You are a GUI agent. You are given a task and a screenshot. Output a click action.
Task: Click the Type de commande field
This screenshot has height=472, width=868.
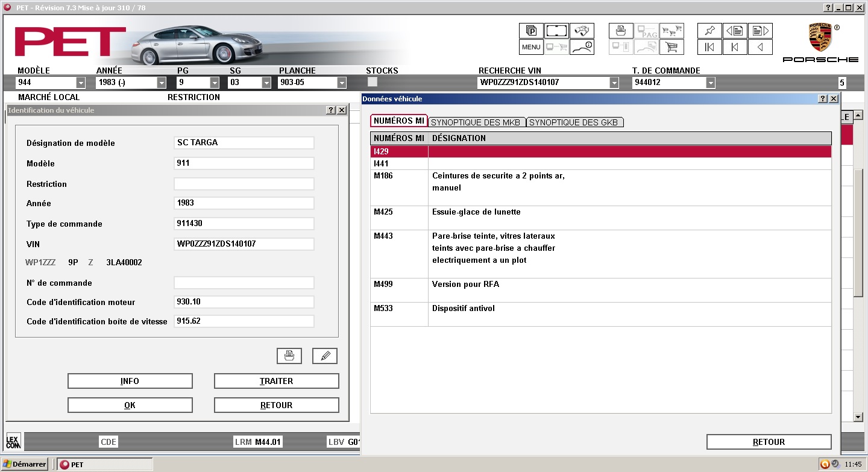click(244, 224)
